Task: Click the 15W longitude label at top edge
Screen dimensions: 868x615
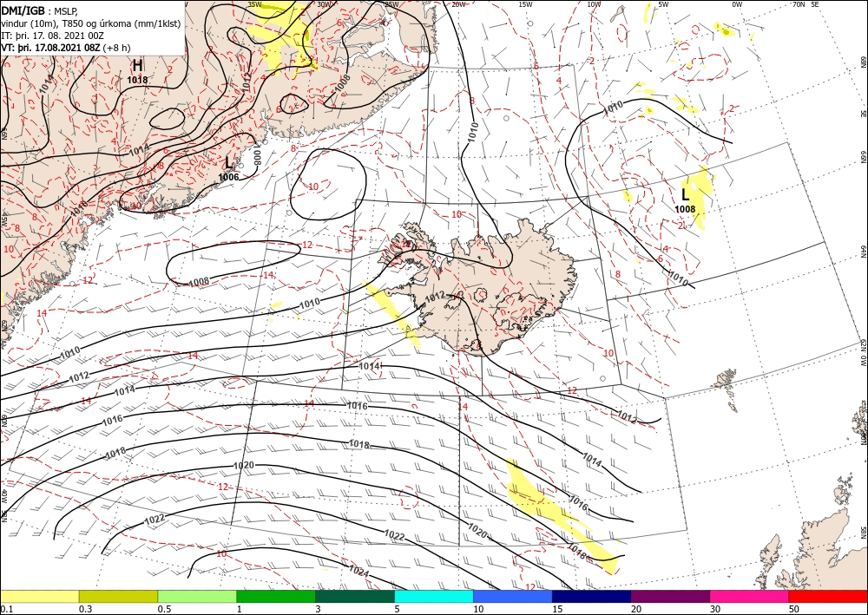Action: pyautogui.click(x=525, y=4)
